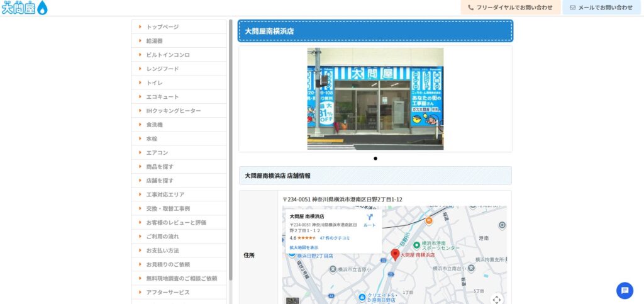Click the メールでお問い合わせ button
This screenshot has height=304, width=644.
point(601,8)
